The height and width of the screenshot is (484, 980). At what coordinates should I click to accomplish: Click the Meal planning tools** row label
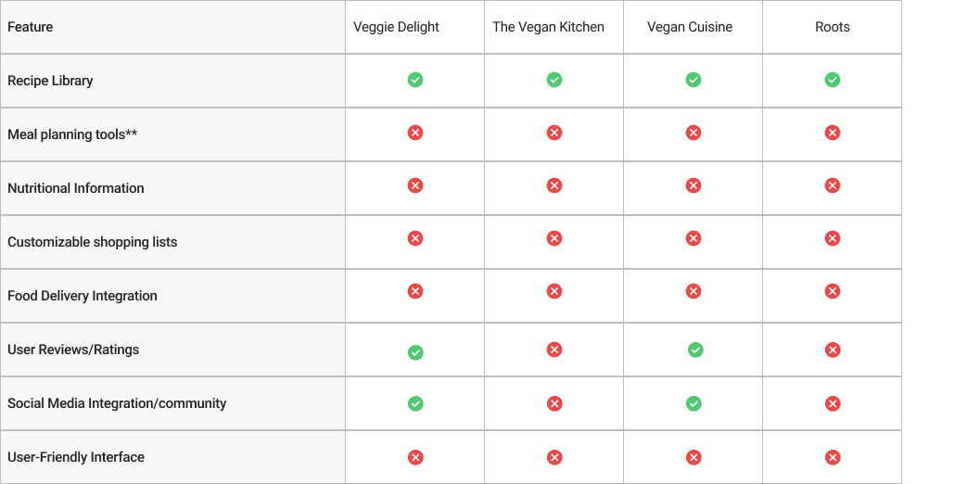pyautogui.click(x=72, y=134)
